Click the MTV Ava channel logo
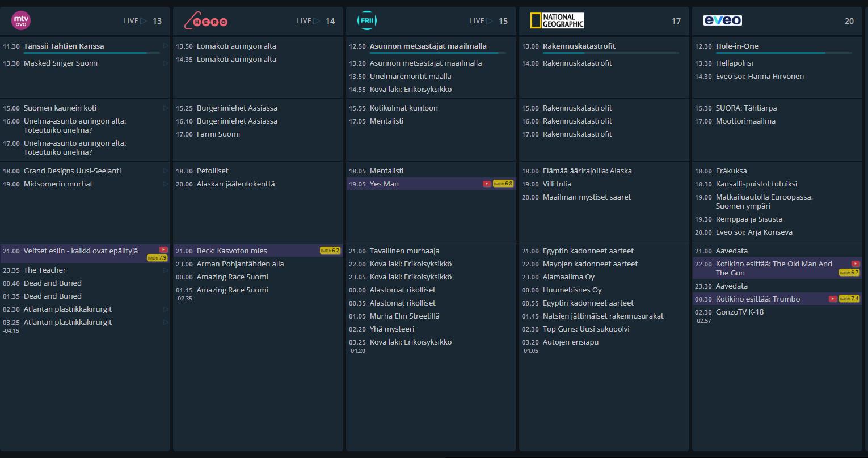The image size is (868, 458). (x=21, y=21)
